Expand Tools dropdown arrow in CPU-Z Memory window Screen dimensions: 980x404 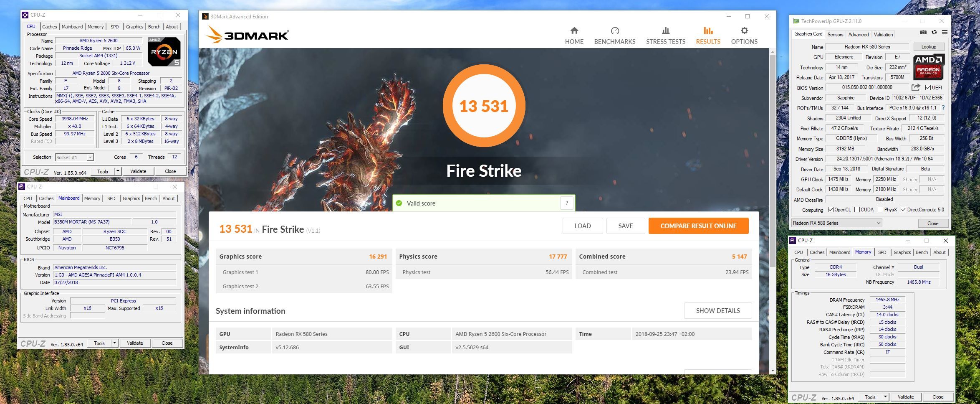(x=885, y=397)
